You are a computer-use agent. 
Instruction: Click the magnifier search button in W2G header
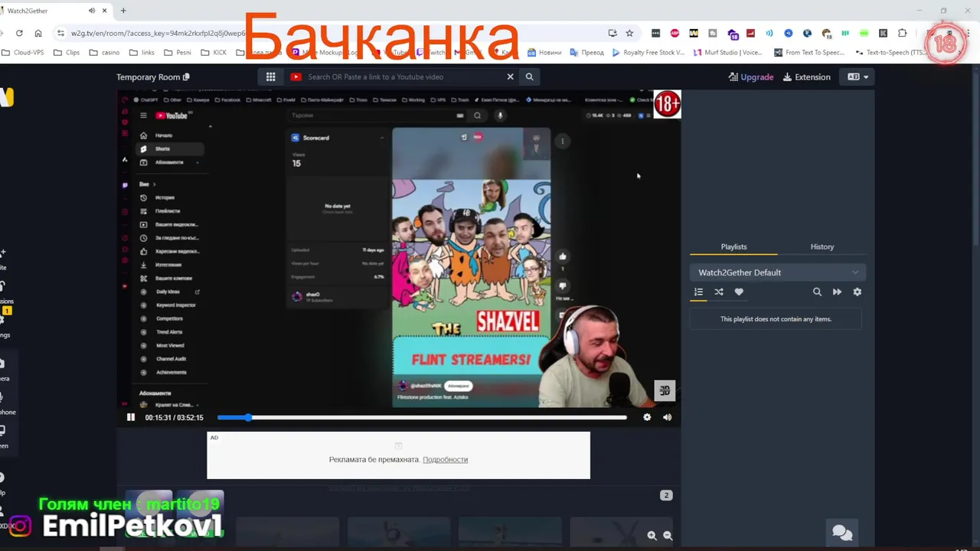[529, 77]
